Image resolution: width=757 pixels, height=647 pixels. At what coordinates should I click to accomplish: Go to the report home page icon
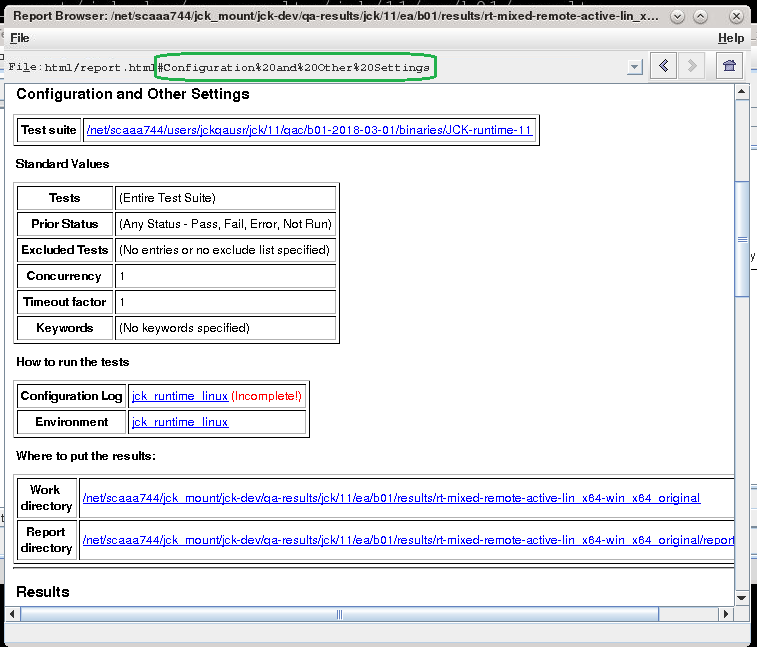(730, 66)
